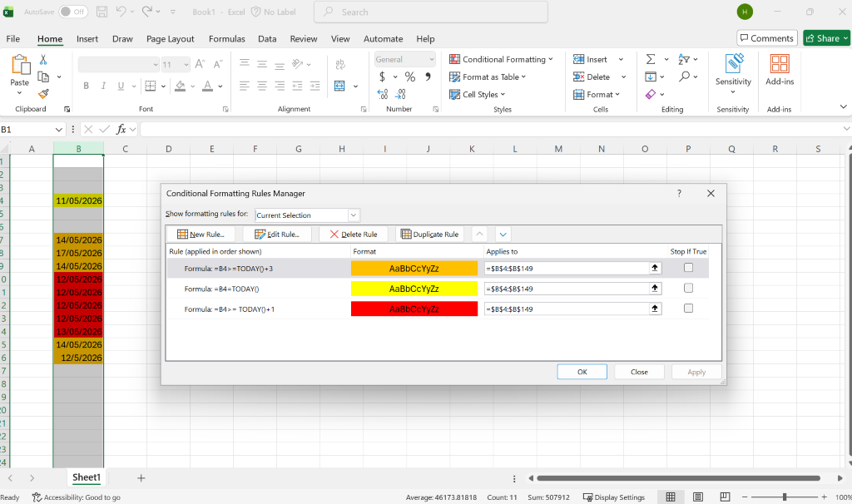Image resolution: width=852 pixels, height=504 pixels.
Task: Click the Search box in title bar
Action: 431,12
